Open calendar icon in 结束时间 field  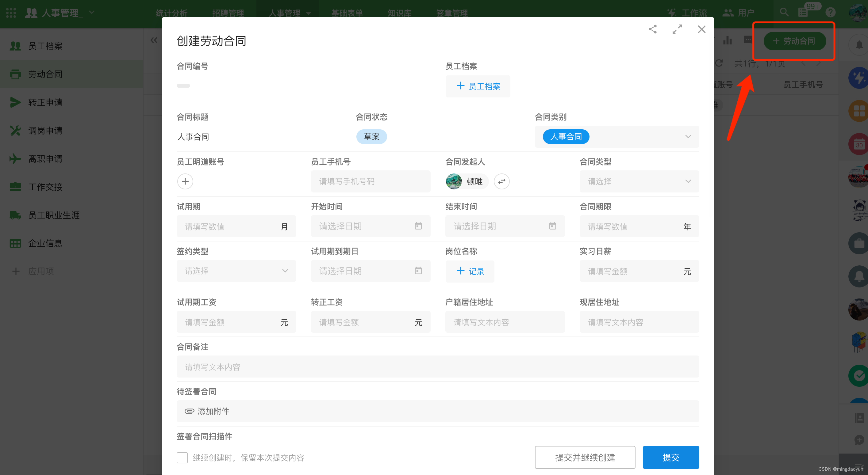(552, 226)
